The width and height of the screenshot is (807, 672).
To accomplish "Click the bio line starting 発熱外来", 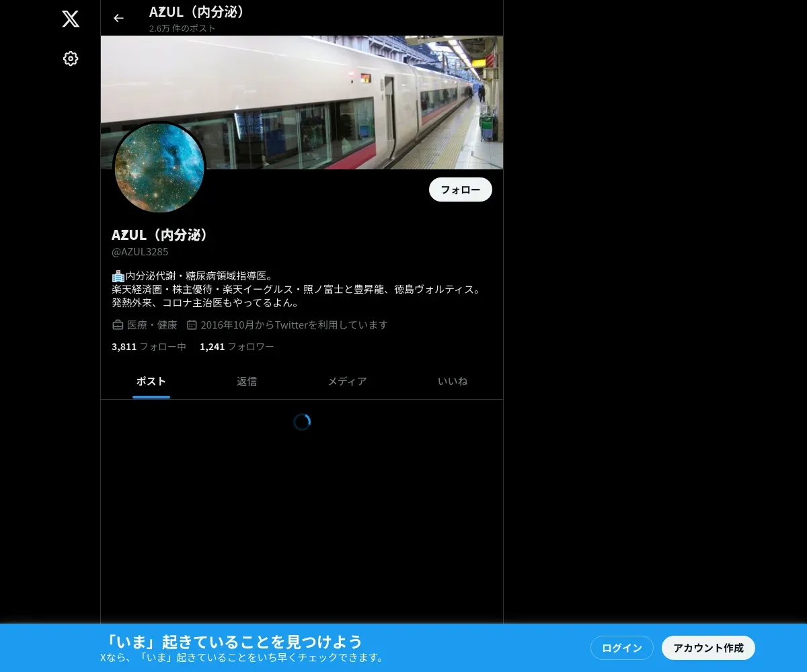I will tap(205, 303).
